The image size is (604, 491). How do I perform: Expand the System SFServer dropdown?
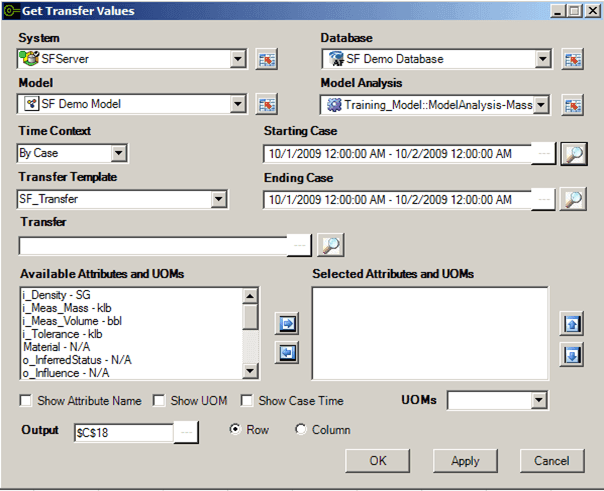[x=238, y=59]
